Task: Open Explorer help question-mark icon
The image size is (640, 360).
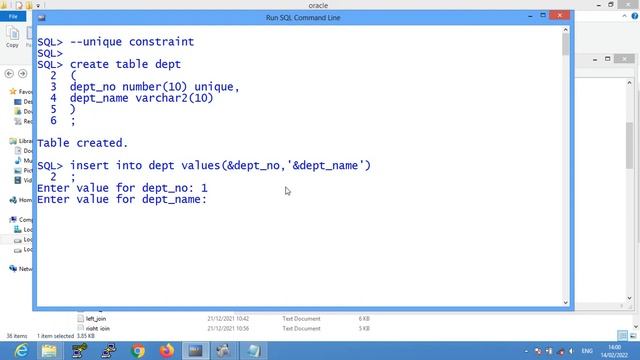Action: pos(635,16)
